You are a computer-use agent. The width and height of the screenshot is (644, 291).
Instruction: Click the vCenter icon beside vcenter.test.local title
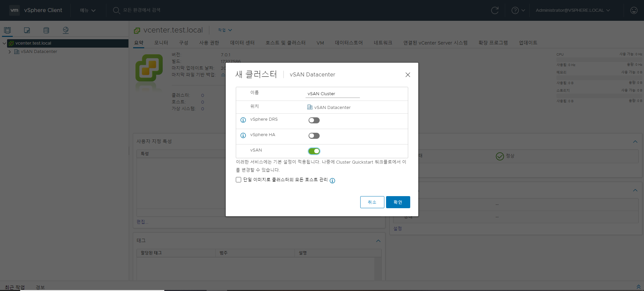tap(137, 31)
